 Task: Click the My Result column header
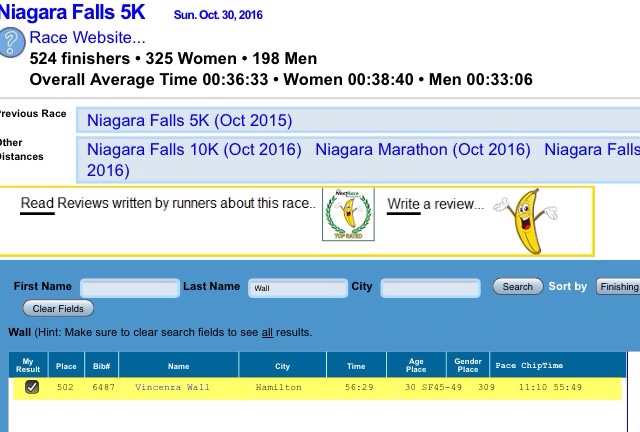coord(28,365)
